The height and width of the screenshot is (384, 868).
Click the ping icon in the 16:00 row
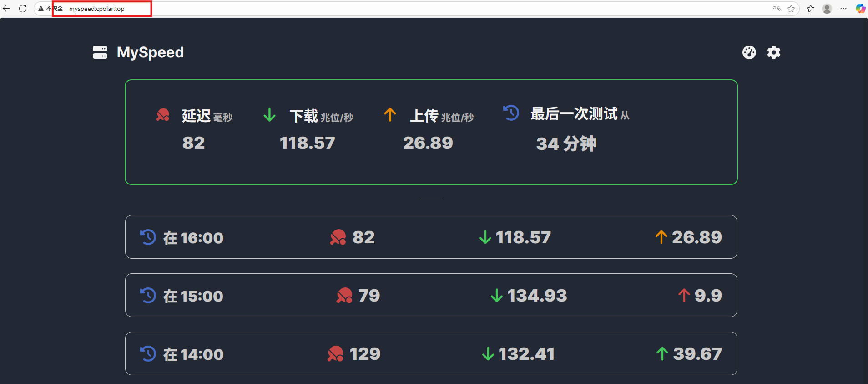click(x=338, y=237)
